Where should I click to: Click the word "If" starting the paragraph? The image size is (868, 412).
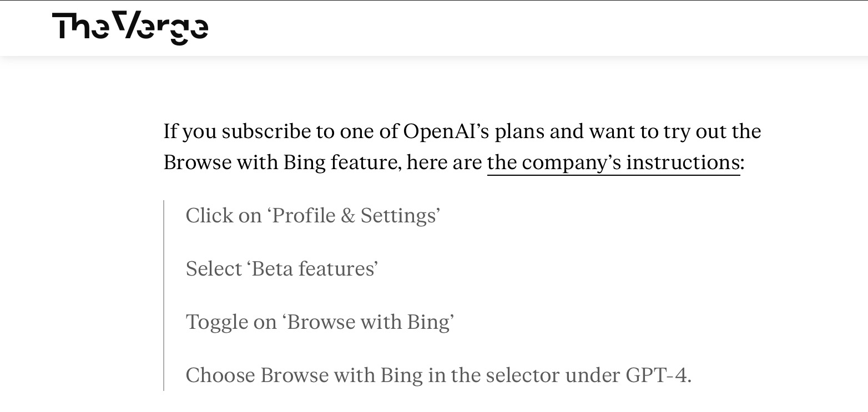pos(170,131)
